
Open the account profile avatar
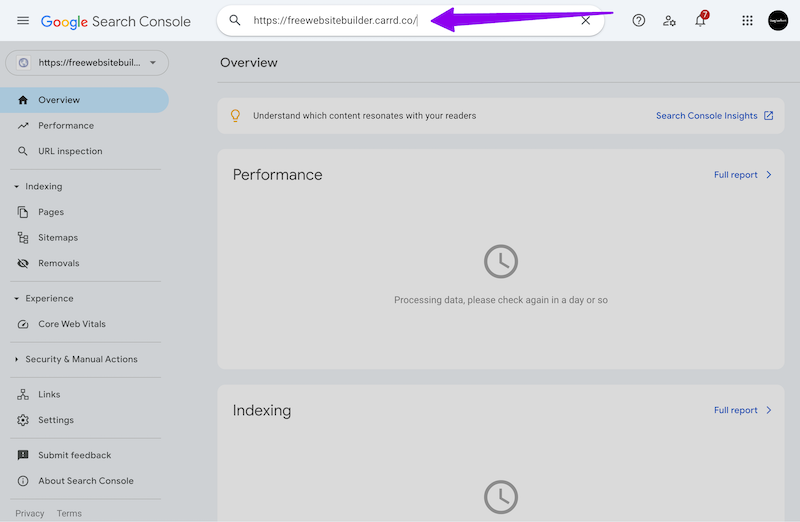point(778,20)
